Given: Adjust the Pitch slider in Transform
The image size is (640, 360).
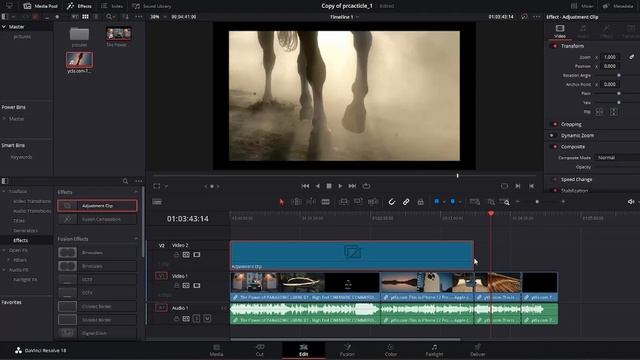Looking at the screenshot, I should [x=618, y=93].
